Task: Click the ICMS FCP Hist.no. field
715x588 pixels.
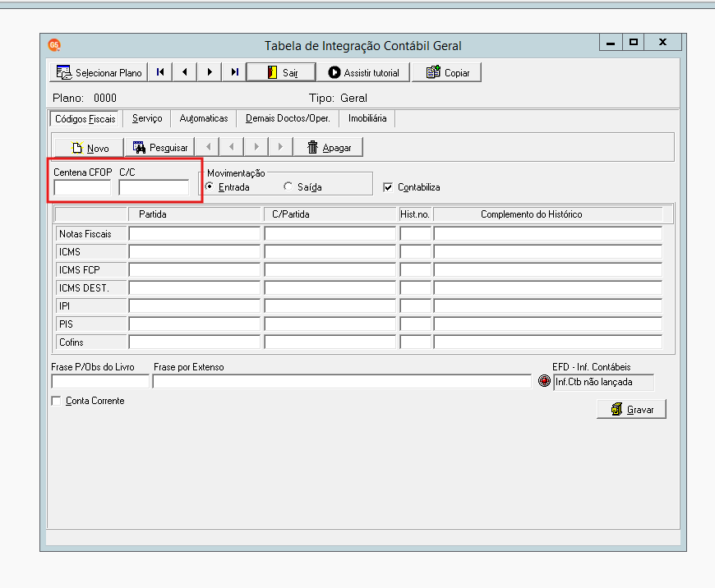Action: [415, 270]
